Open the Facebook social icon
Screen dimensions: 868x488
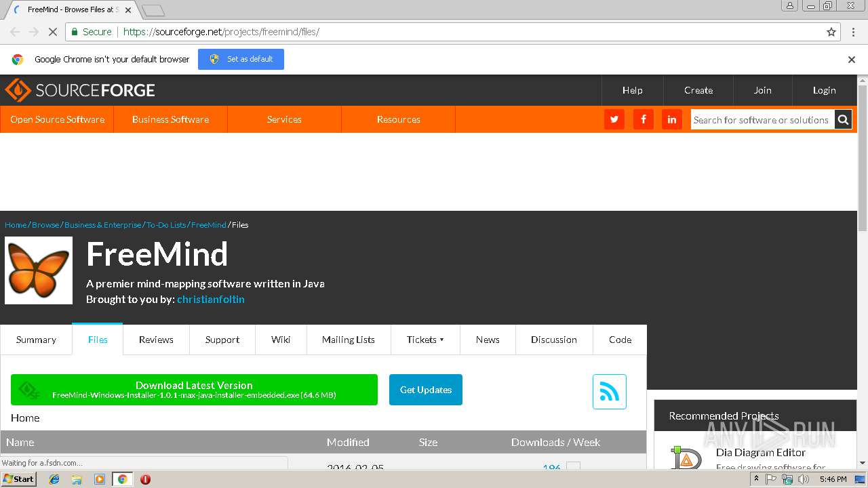[x=643, y=119]
